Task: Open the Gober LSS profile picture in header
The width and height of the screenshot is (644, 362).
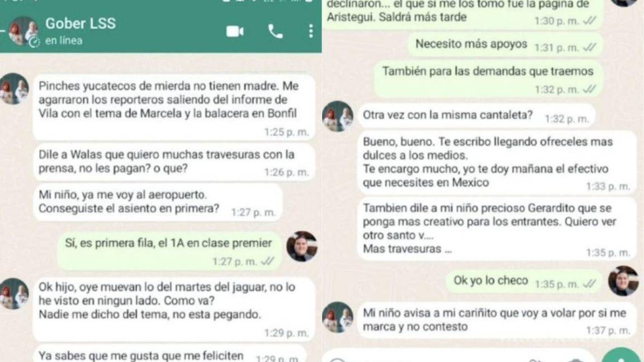Action: coord(23,31)
